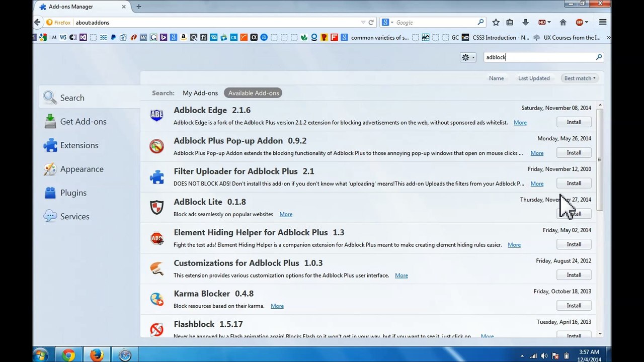Viewport: 644px width, 362px height.
Task: Show more bookmarks overflow chevron
Action: (608, 37)
